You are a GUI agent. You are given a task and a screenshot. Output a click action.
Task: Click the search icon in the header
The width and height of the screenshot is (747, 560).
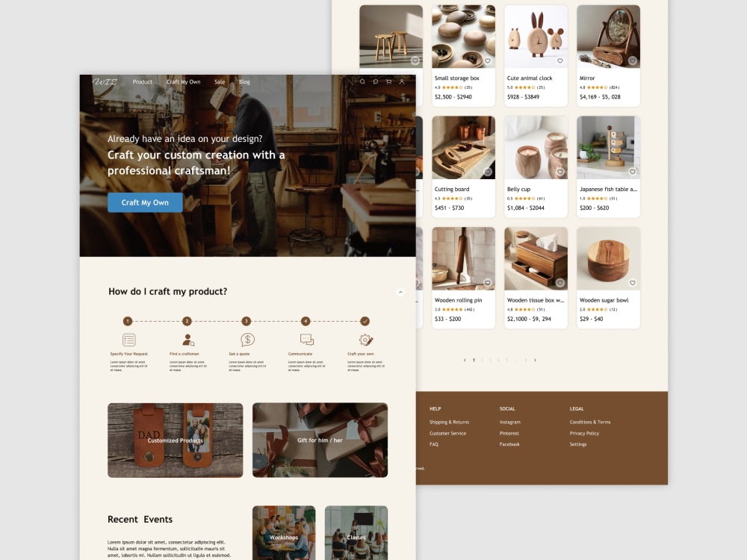[362, 82]
